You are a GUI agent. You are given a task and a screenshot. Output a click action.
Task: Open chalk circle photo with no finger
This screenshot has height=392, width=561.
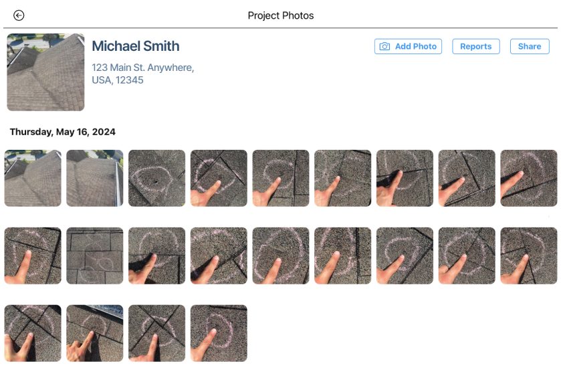pyautogui.click(x=156, y=179)
